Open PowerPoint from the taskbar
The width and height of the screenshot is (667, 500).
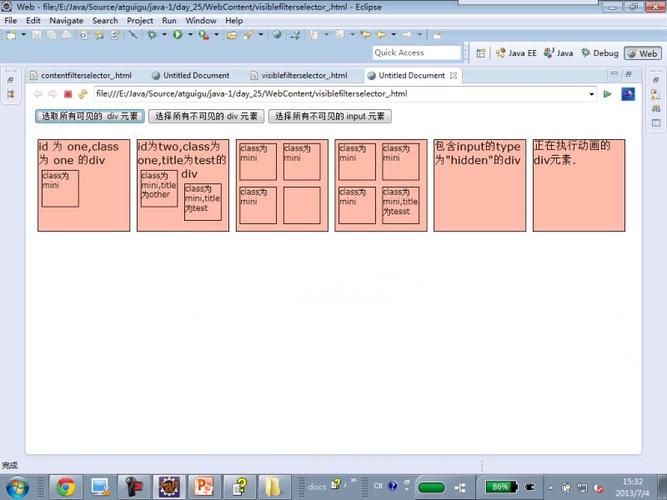204,487
